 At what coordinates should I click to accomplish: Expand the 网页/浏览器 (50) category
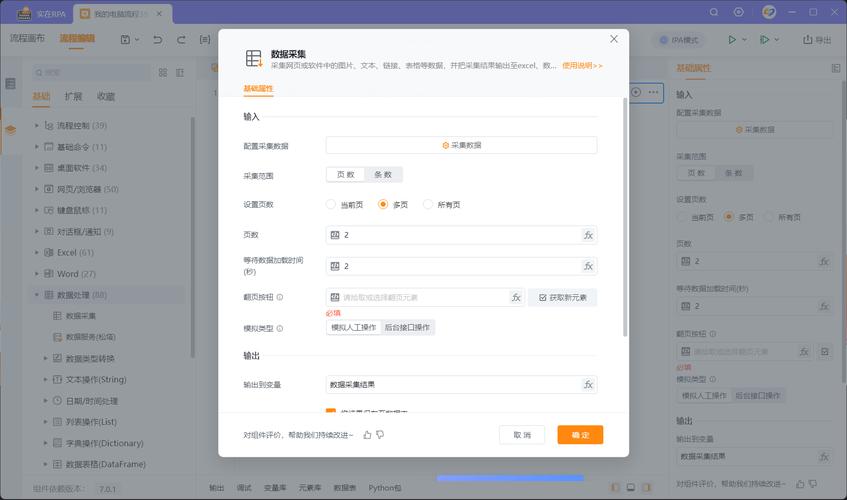pyautogui.click(x=37, y=189)
